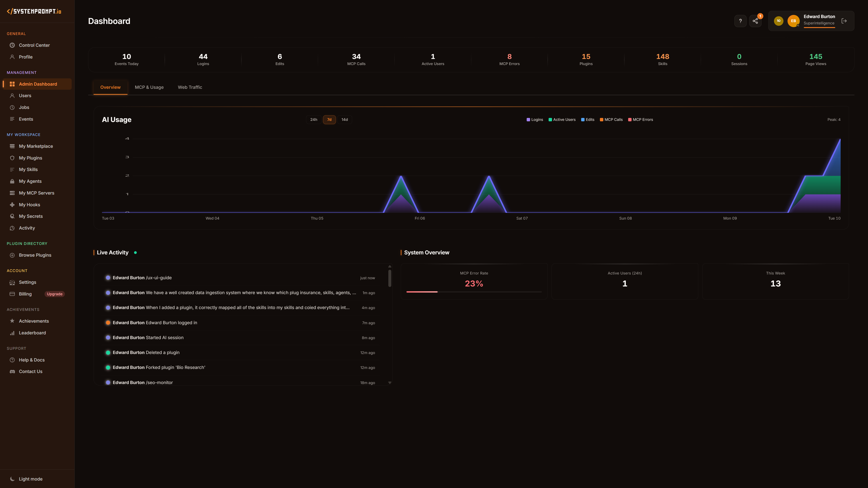
Task: Hide the Logins series via chart legend
Action: (535, 120)
